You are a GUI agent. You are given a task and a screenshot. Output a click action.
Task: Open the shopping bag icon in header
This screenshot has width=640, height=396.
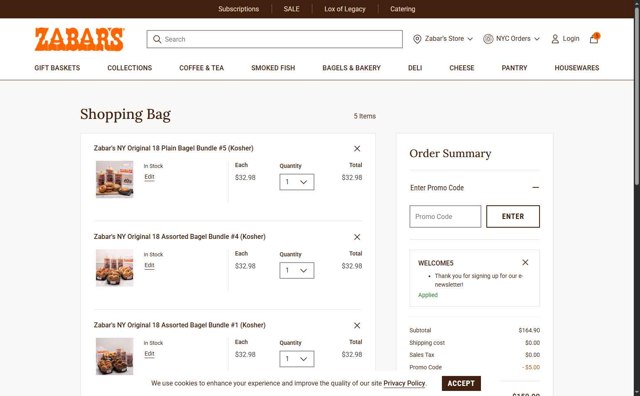pos(594,38)
